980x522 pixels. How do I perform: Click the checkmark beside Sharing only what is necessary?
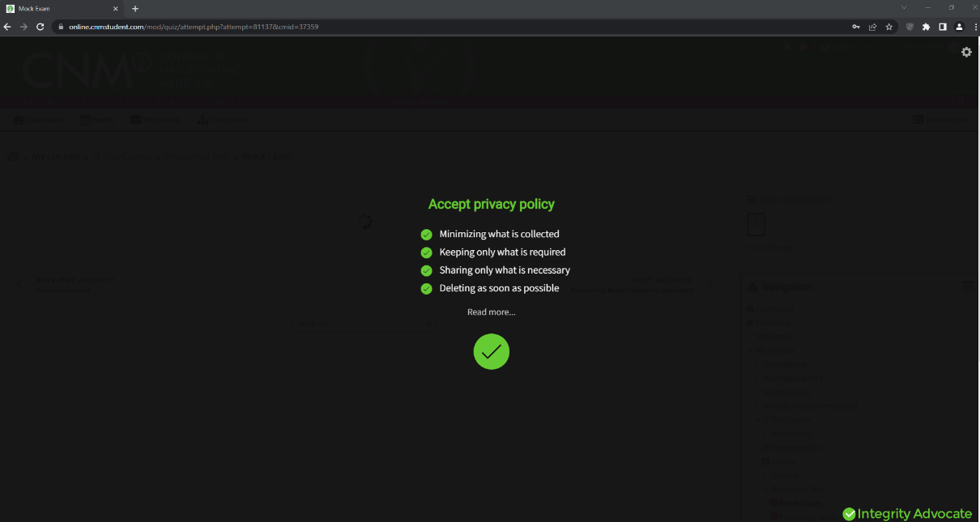(427, 269)
